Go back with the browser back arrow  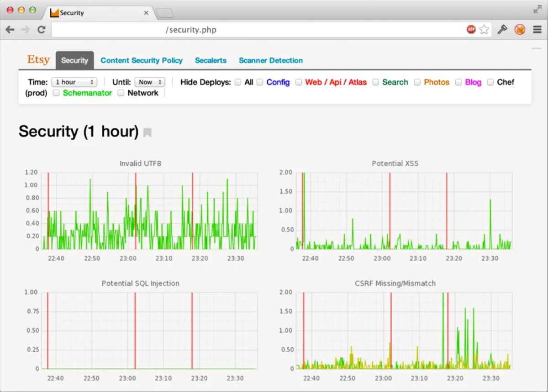[10, 30]
